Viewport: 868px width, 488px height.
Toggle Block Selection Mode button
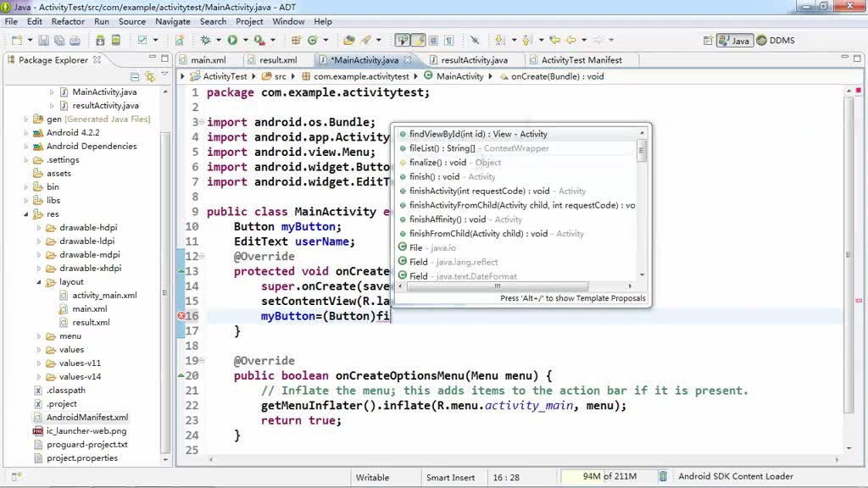433,41
